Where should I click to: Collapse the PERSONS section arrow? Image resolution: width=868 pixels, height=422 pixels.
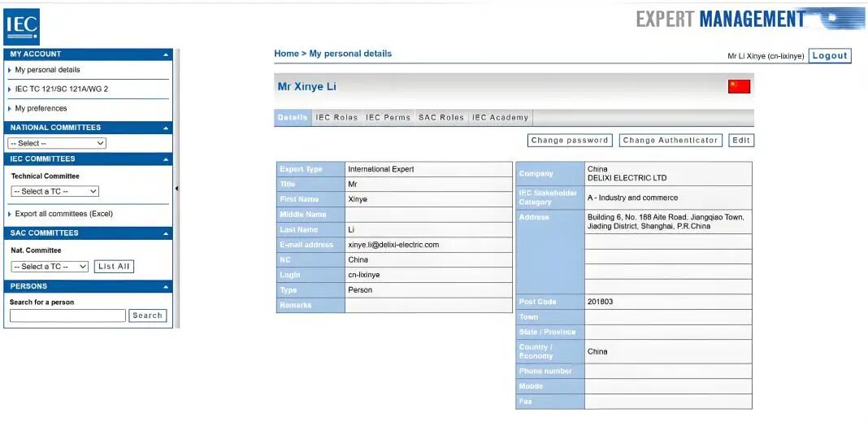(x=166, y=287)
